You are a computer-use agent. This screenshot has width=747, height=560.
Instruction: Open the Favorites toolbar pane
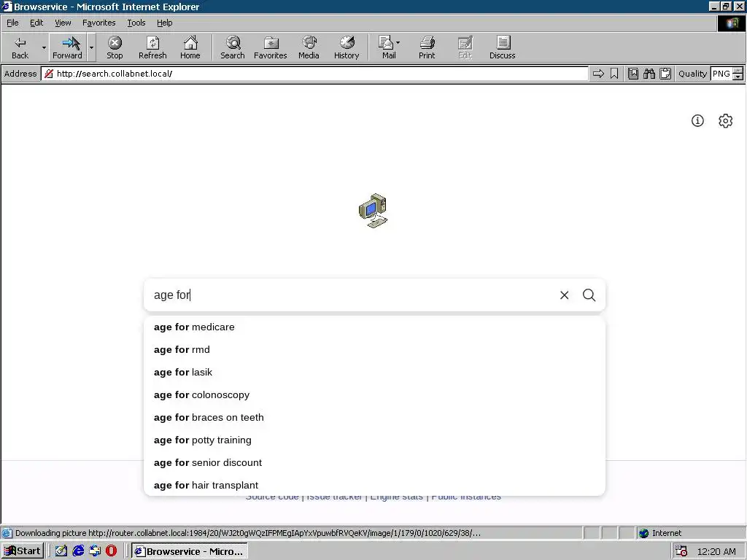[x=270, y=47]
